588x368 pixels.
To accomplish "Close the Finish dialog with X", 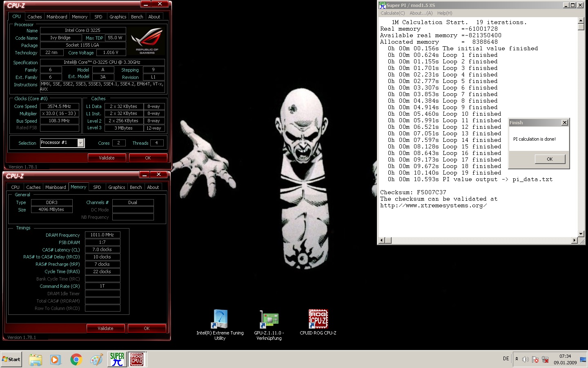I will point(564,123).
